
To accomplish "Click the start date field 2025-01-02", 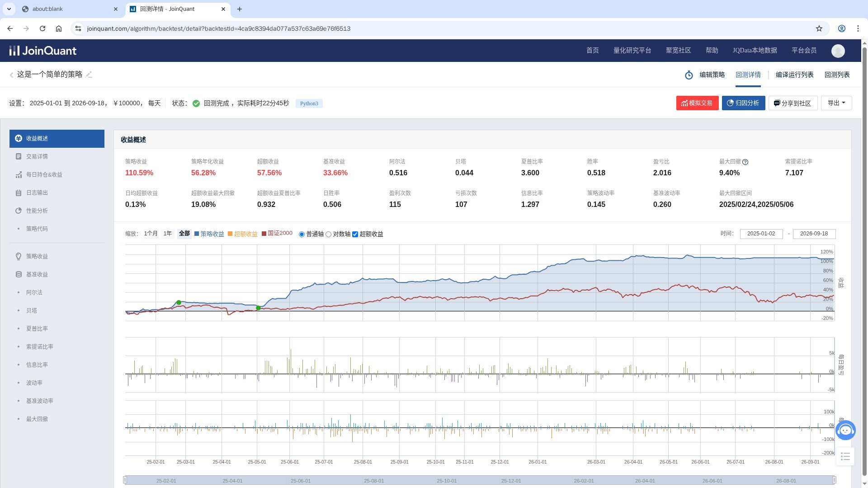I will pos(761,234).
